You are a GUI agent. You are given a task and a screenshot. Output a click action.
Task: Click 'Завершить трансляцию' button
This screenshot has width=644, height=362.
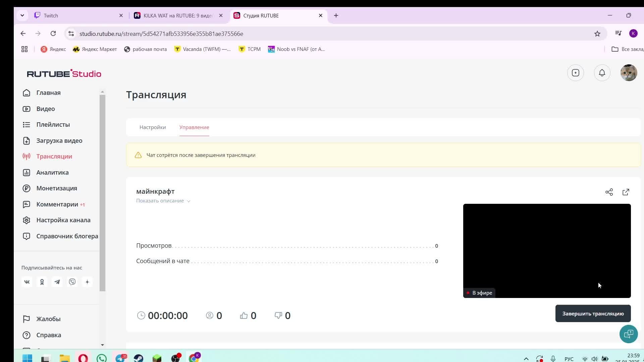(593, 313)
